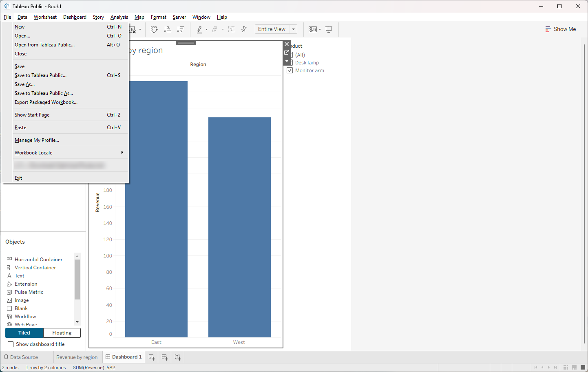
Task: Remove the chart from the dashboard with X
Action: (287, 44)
